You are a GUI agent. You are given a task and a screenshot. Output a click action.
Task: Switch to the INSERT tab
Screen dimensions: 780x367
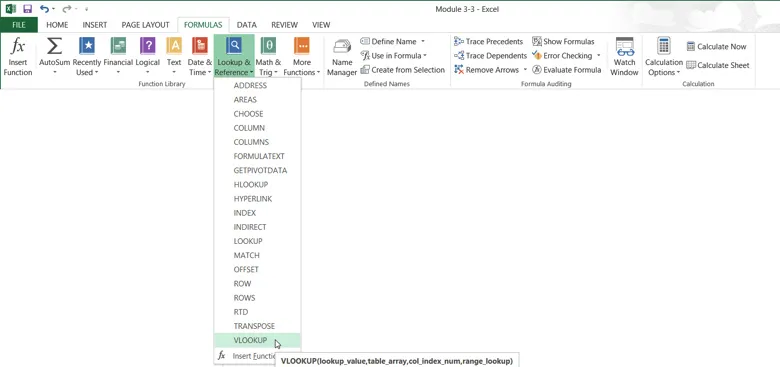coord(95,25)
